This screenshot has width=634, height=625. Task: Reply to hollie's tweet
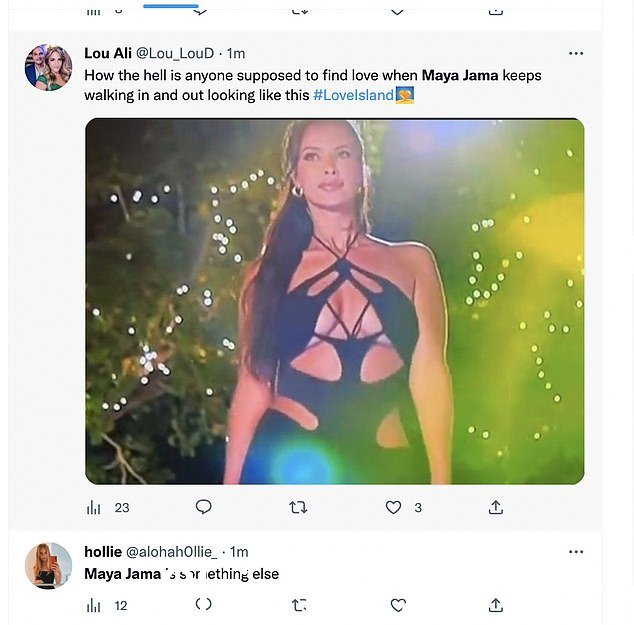(203, 604)
